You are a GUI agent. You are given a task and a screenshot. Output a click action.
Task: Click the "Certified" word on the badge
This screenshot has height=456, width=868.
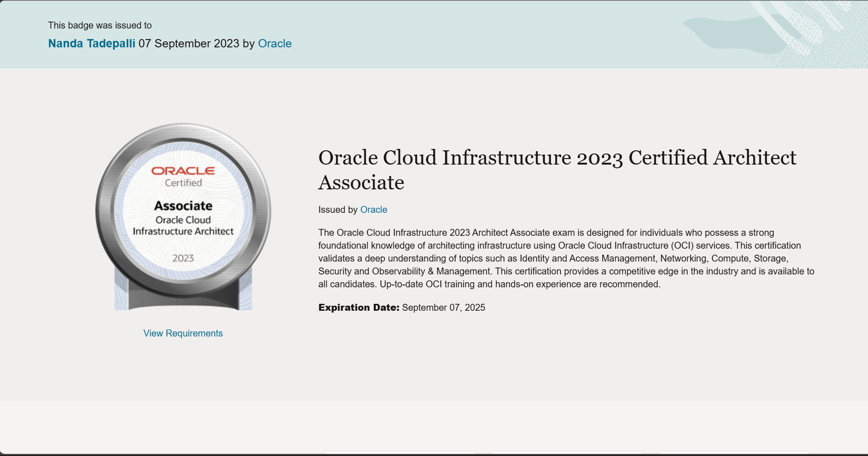pyautogui.click(x=183, y=183)
